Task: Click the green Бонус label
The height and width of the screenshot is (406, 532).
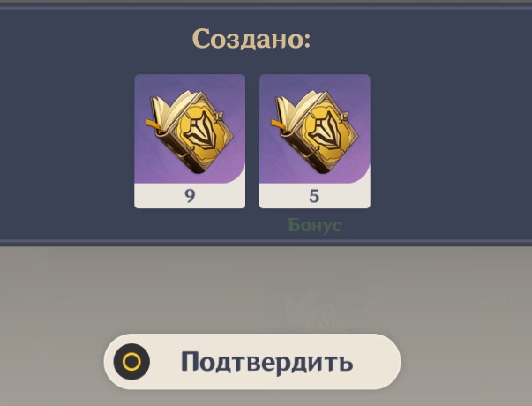Action: pos(315,225)
